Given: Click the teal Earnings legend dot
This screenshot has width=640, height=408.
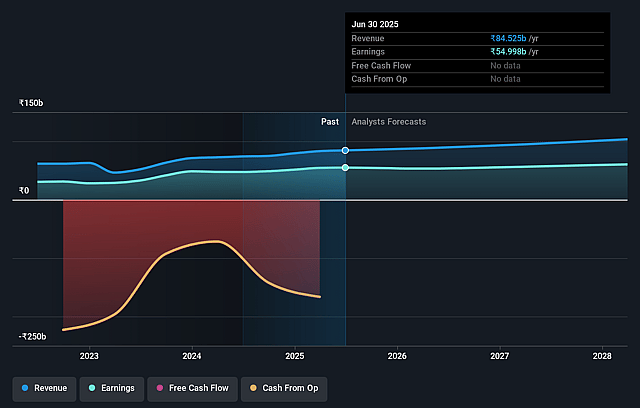Looking at the screenshot, I should tap(92, 388).
